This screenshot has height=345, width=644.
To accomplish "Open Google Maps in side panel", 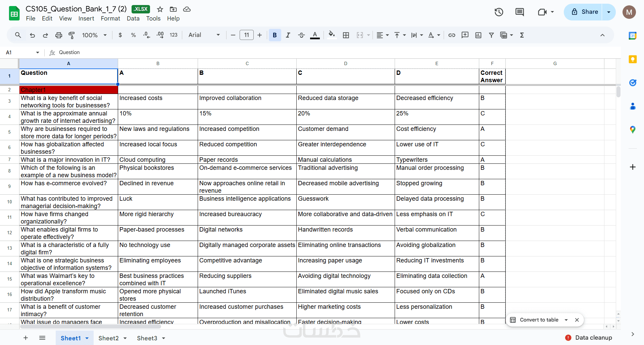I will [633, 130].
